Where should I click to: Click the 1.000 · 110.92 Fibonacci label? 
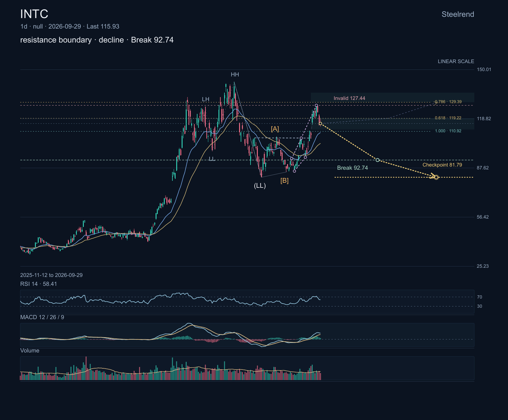point(448,131)
